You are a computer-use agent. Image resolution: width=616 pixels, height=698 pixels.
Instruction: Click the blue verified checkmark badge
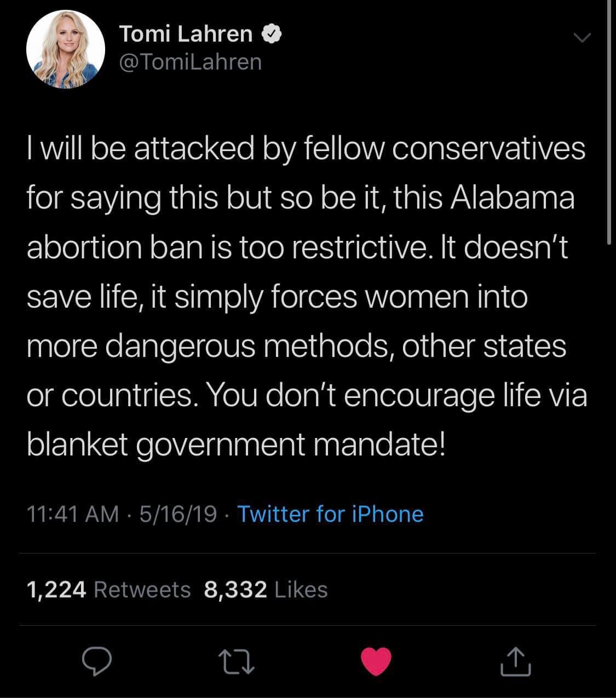(272, 34)
